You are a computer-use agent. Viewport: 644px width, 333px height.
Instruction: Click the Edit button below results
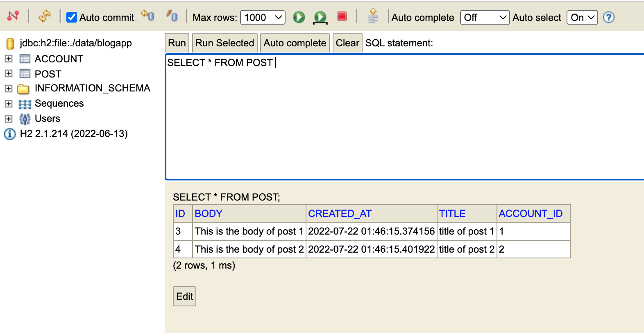click(184, 297)
